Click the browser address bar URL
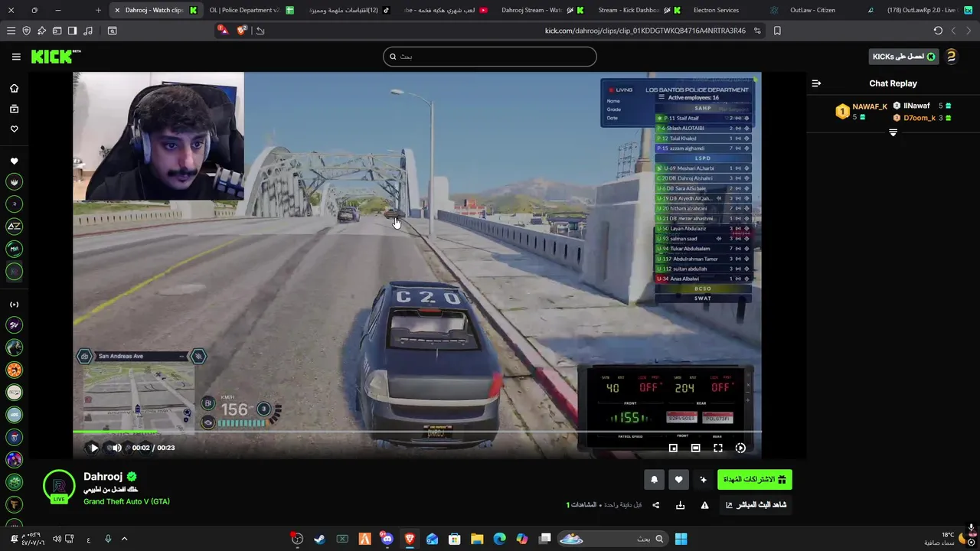This screenshot has width=980, height=551. tap(645, 31)
